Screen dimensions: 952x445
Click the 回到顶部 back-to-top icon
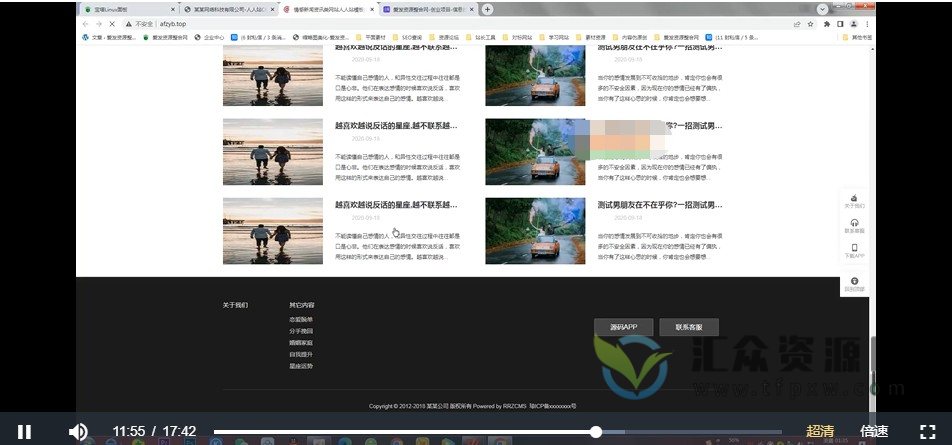point(854,284)
